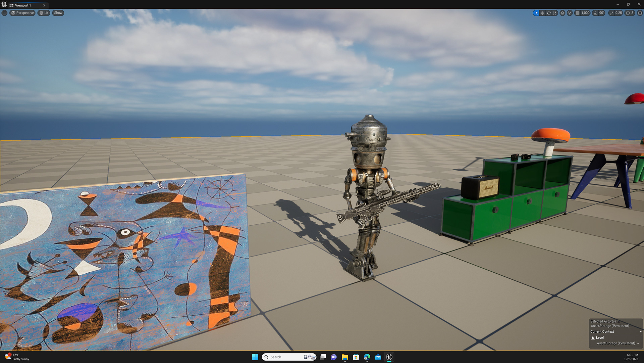The height and width of the screenshot is (363, 644).
Task: Click the taskbar Search box
Action: pos(289,357)
